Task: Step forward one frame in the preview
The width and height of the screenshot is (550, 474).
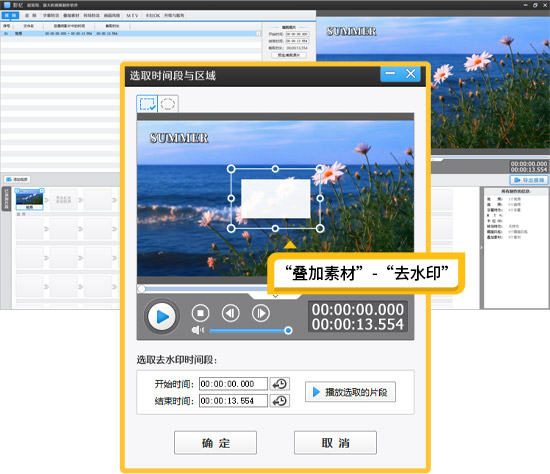Action: 261,313
